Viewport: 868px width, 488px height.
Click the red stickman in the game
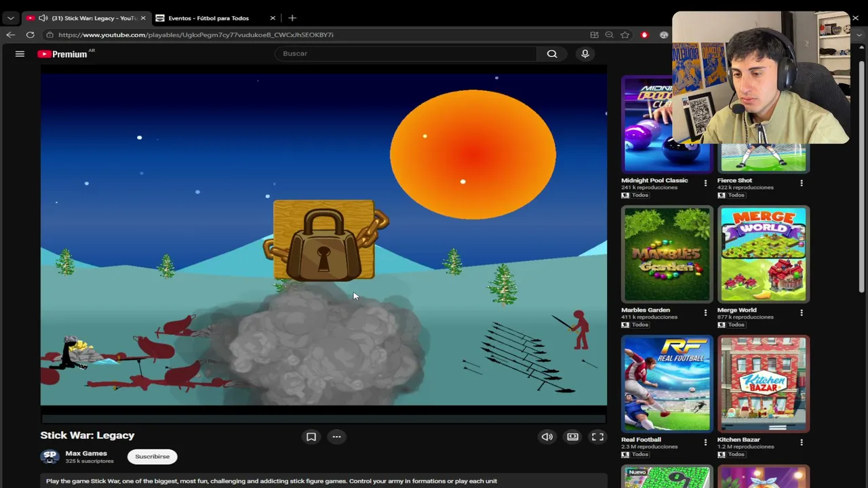pos(578,329)
